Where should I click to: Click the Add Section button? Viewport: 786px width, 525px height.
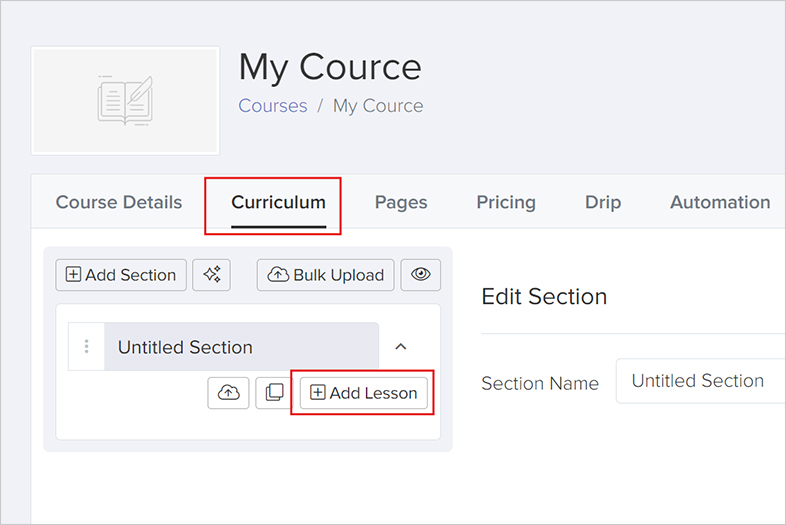pyautogui.click(x=121, y=275)
